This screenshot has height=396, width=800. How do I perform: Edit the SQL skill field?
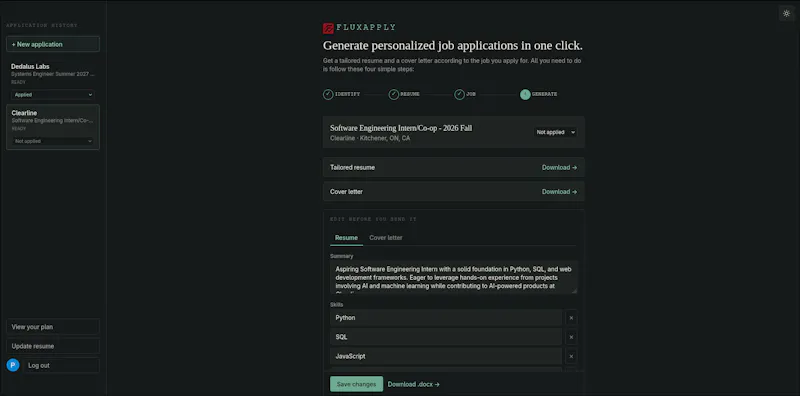446,337
